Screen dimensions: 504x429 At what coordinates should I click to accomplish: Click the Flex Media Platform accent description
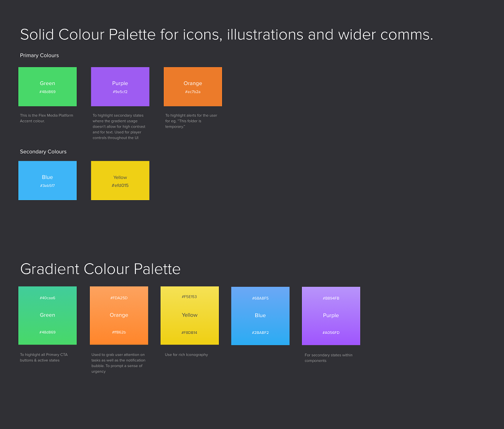click(47, 118)
